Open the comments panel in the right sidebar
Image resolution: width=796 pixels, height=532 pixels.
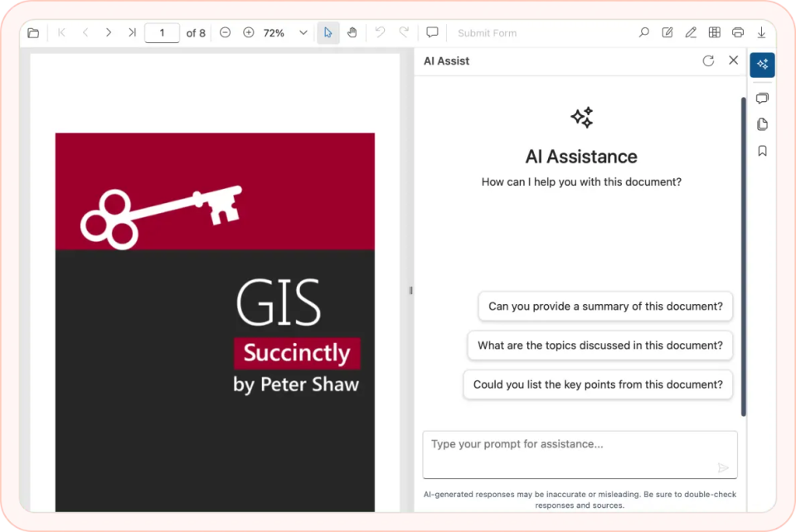762,98
